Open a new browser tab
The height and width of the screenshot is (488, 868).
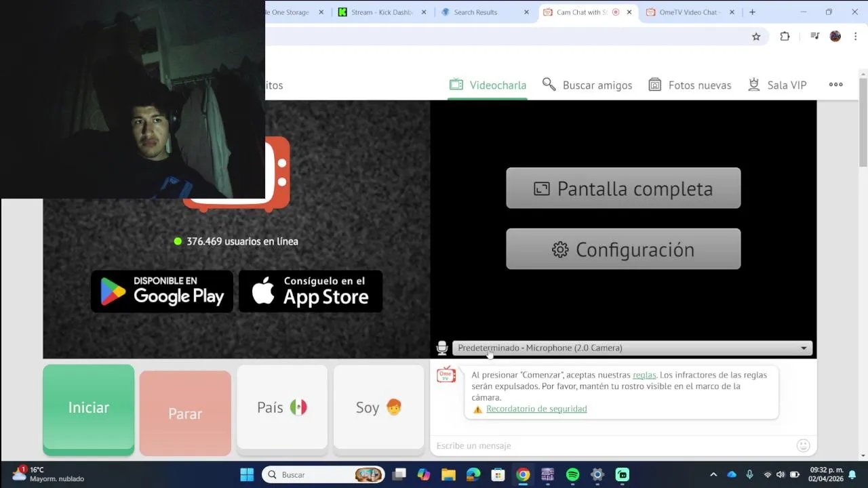[752, 12]
